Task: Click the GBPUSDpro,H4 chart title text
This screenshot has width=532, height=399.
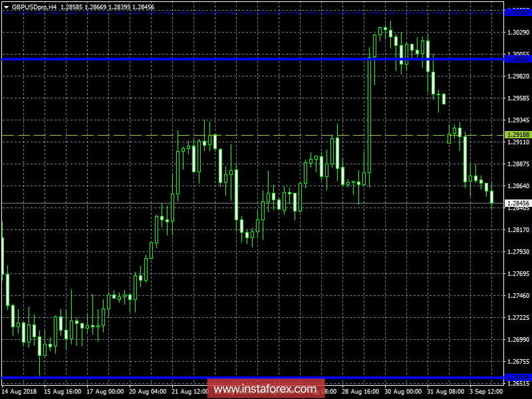Action: point(35,7)
